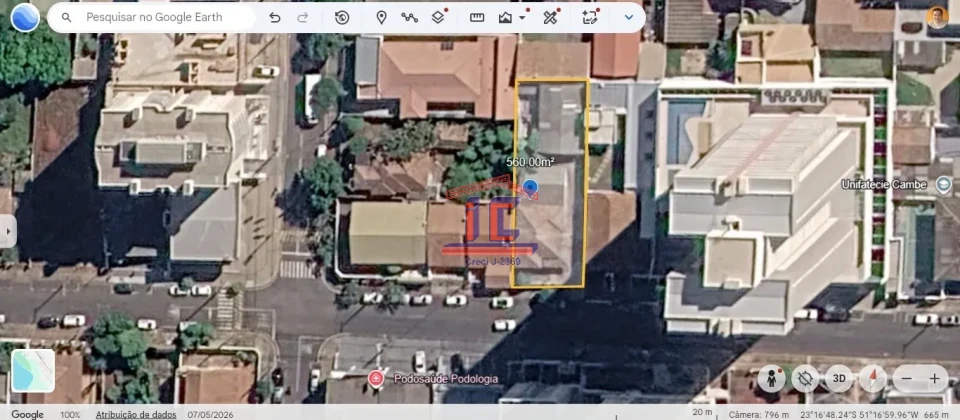Open the Unifatecie Cambe place marker
The height and width of the screenshot is (420, 960).
[943, 184]
